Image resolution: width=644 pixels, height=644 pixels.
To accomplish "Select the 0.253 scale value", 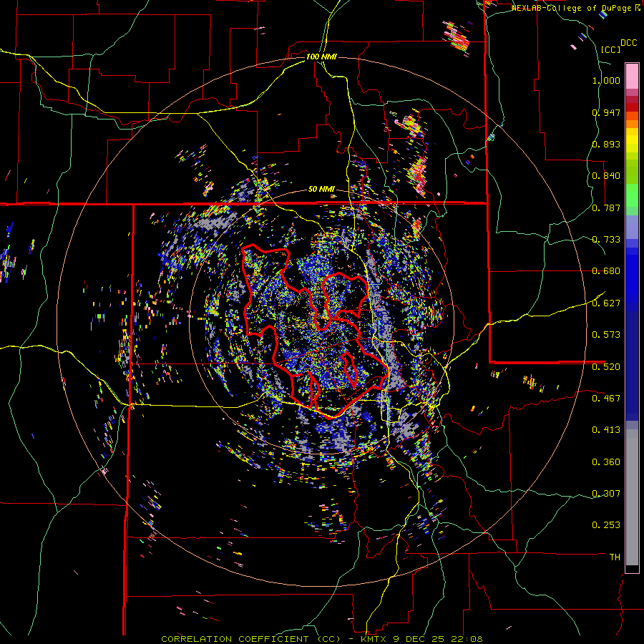I will (606, 525).
